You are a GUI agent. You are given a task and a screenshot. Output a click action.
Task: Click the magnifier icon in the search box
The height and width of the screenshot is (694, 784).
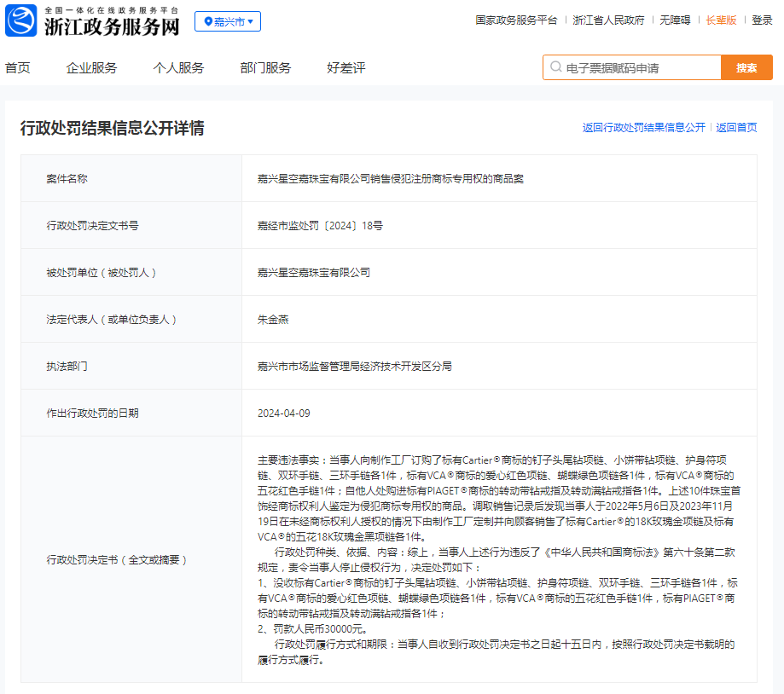tap(555, 67)
